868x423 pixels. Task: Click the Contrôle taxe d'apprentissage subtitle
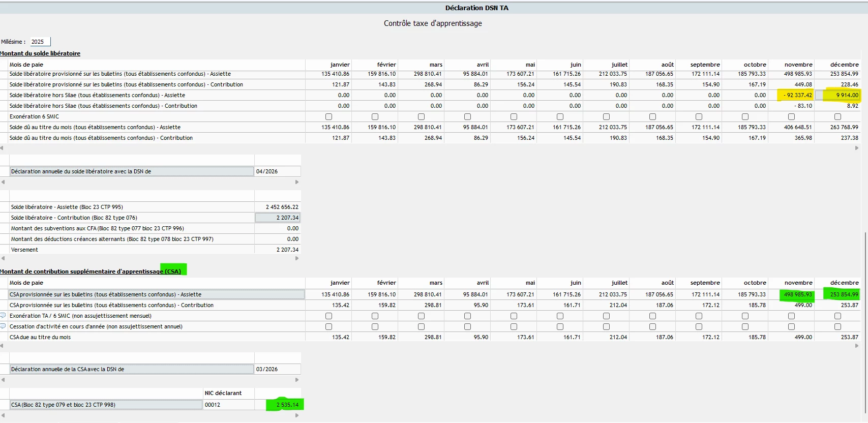(433, 23)
